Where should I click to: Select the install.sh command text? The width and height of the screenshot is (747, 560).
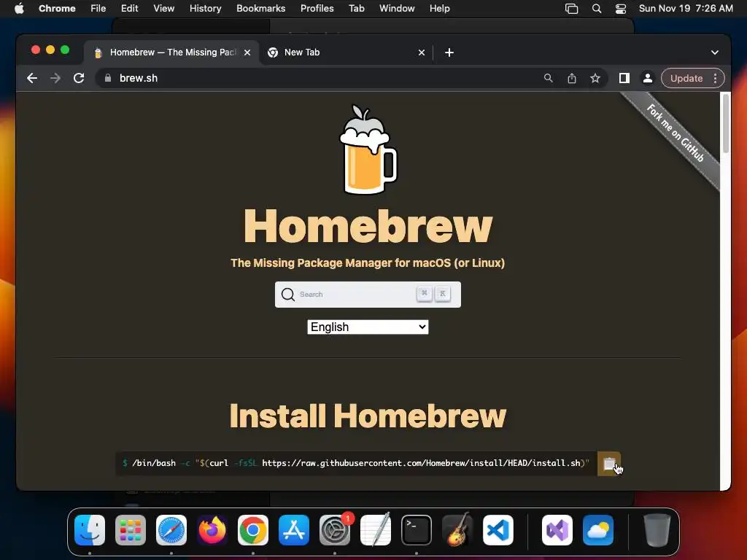356,463
